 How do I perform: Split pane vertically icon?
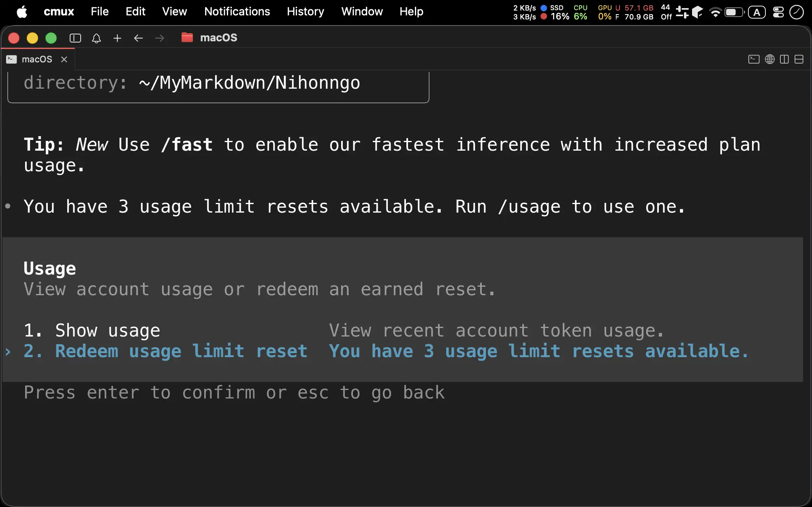pos(784,59)
